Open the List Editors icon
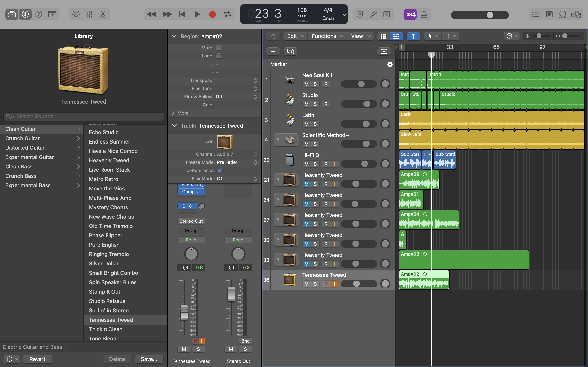Viewport: 588px width, 367px height. pos(535,14)
